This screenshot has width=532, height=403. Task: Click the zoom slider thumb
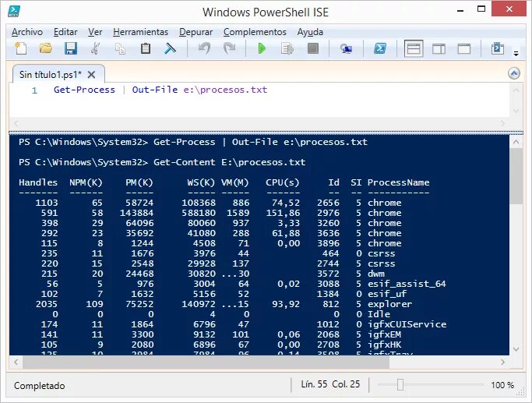pos(400,384)
